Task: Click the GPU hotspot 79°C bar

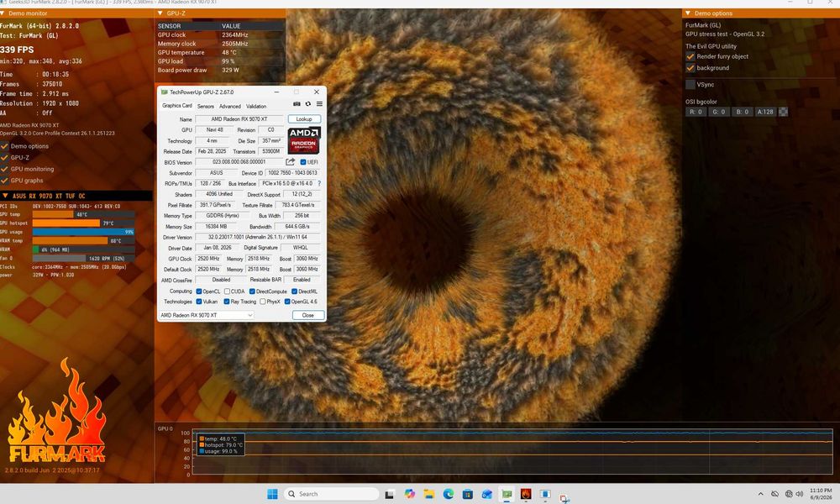Action: (x=83, y=223)
